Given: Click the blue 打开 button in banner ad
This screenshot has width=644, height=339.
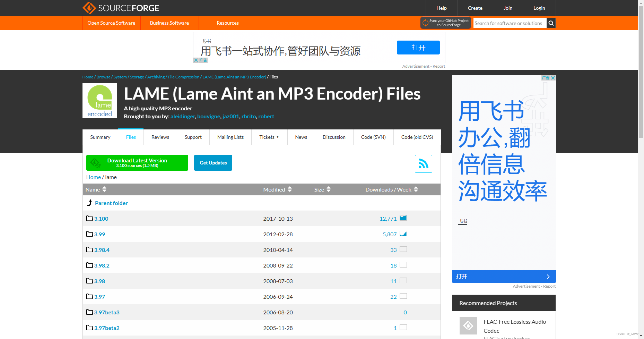Looking at the screenshot, I should tap(418, 48).
